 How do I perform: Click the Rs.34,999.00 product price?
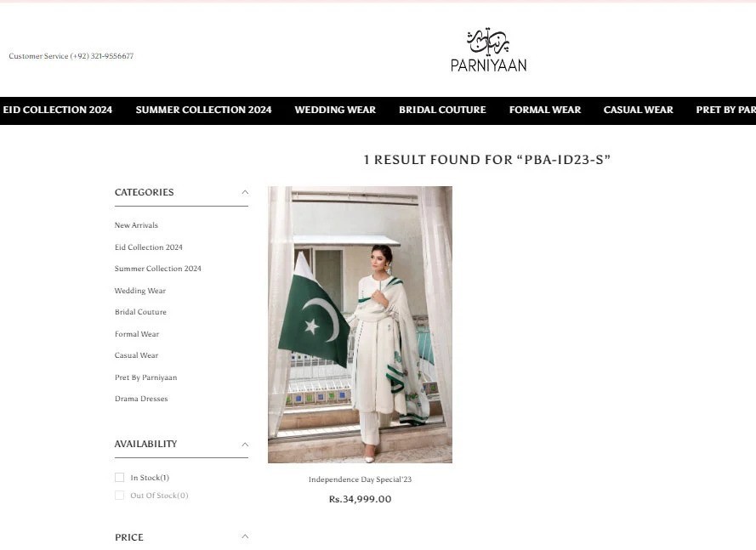(361, 499)
